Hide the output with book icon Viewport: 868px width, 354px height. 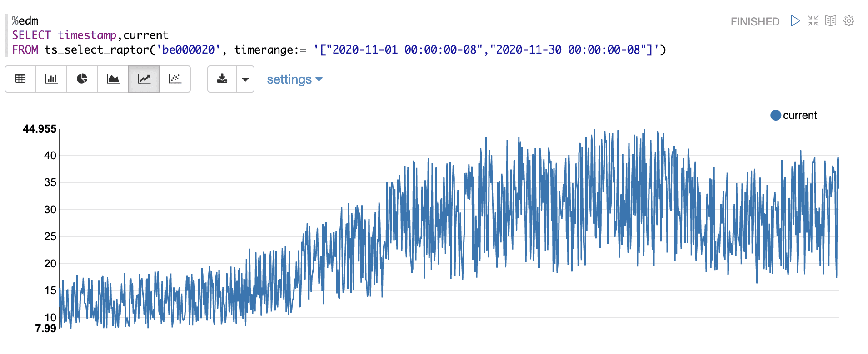tap(831, 21)
